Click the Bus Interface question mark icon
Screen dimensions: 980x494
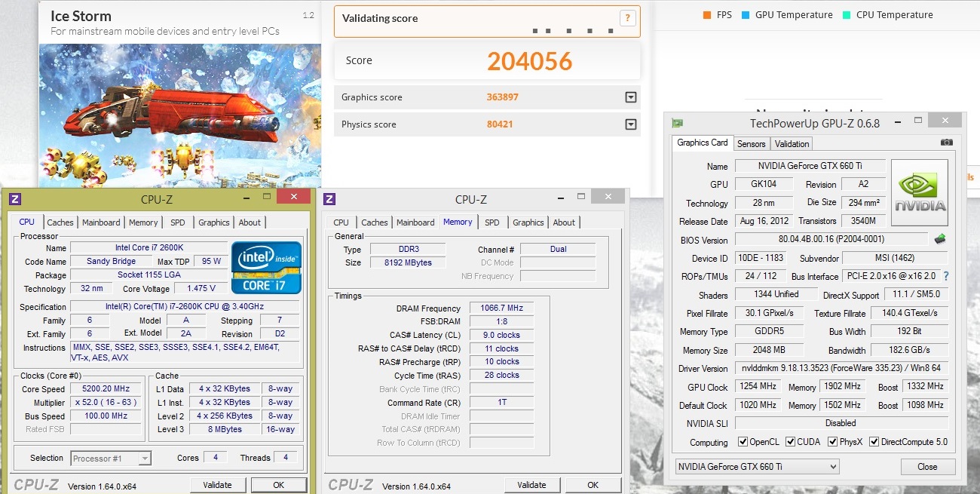[946, 277]
